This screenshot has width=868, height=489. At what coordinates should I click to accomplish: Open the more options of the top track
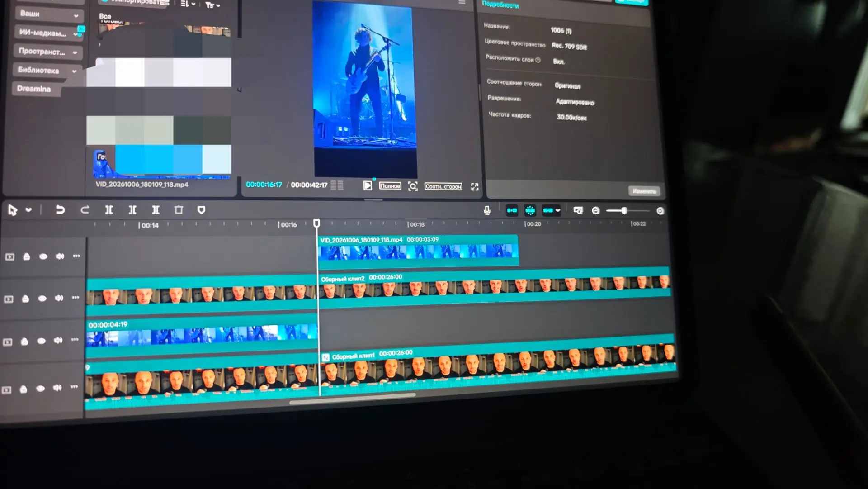pos(76,256)
